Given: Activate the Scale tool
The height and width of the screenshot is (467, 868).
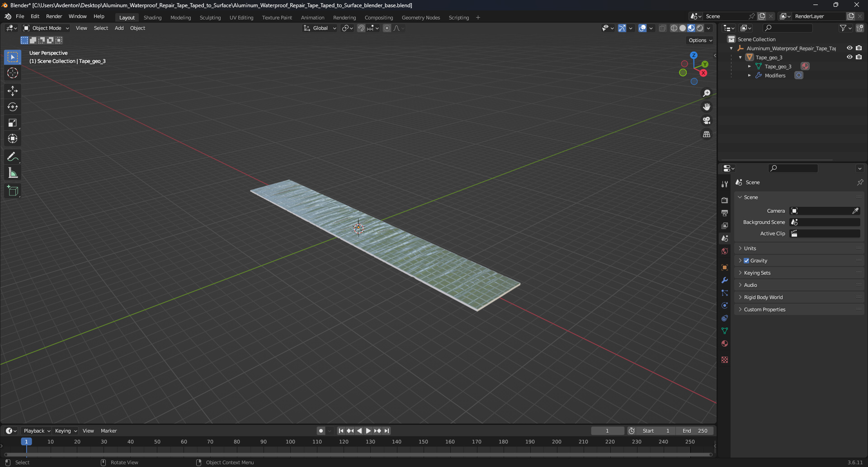Looking at the screenshot, I should (x=13, y=123).
